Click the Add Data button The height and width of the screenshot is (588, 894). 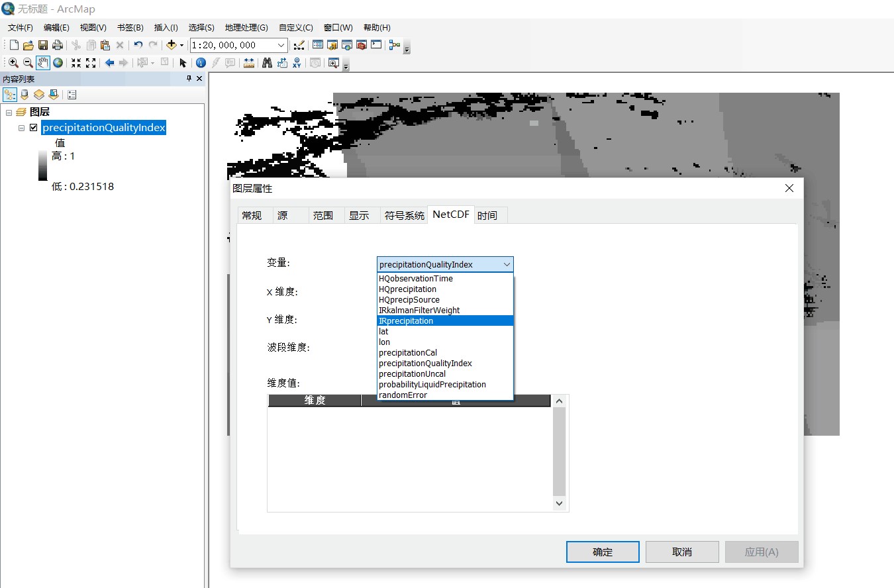tap(172, 45)
